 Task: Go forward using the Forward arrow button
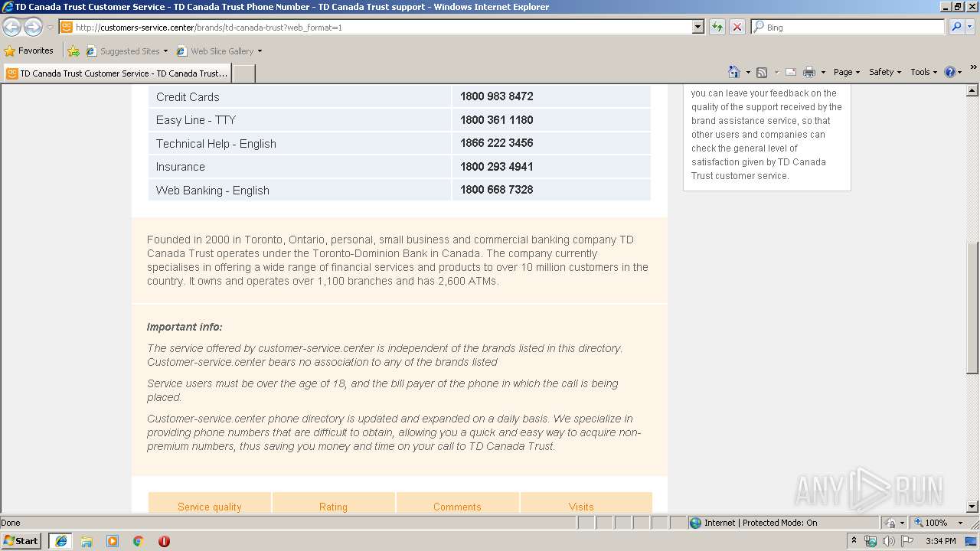[x=33, y=27]
